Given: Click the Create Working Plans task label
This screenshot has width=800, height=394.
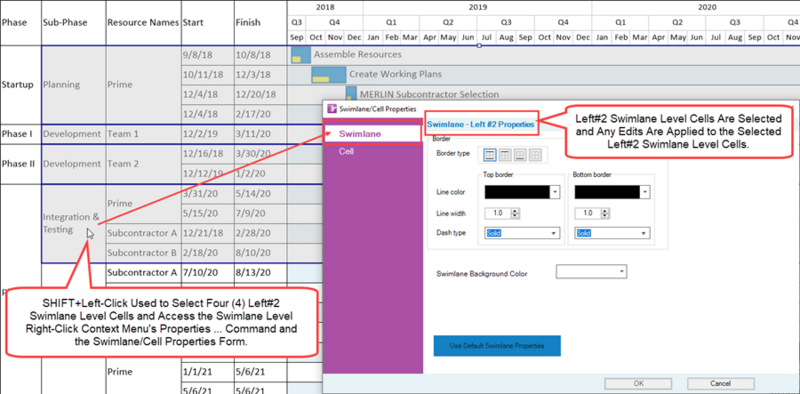Looking at the screenshot, I should [x=395, y=74].
